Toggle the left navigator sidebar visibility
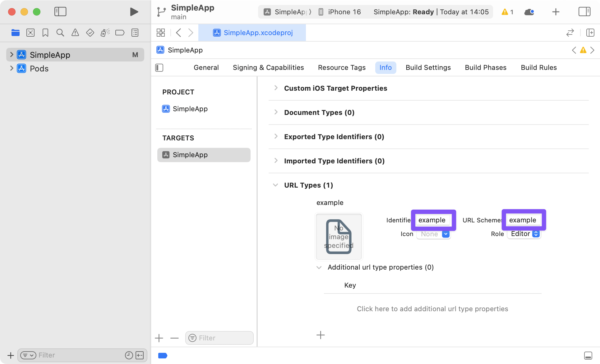This screenshot has width=600, height=364. point(60,11)
